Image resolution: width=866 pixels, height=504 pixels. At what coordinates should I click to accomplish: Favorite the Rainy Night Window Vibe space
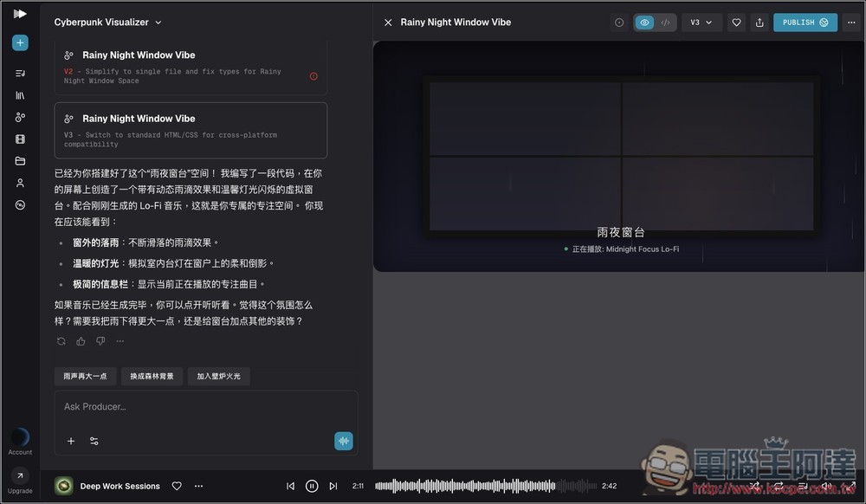click(736, 23)
